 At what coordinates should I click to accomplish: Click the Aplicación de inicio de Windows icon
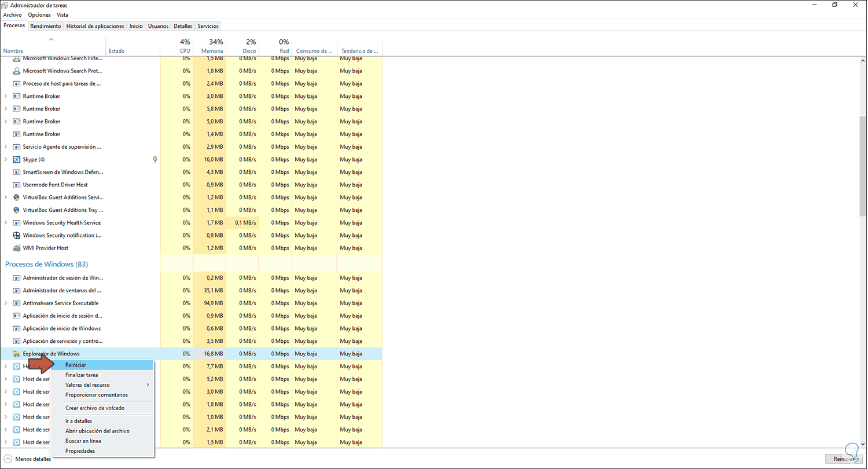coord(16,329)
